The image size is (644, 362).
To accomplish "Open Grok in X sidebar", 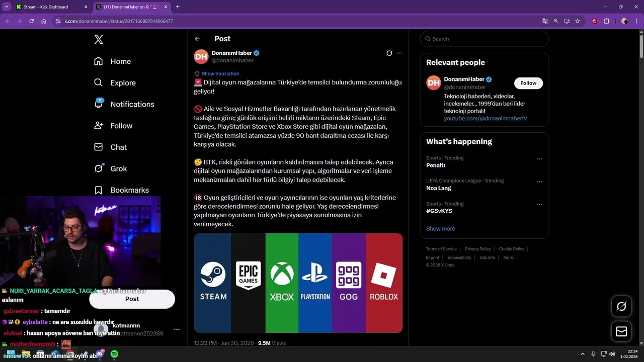I will tap(110, 168).
